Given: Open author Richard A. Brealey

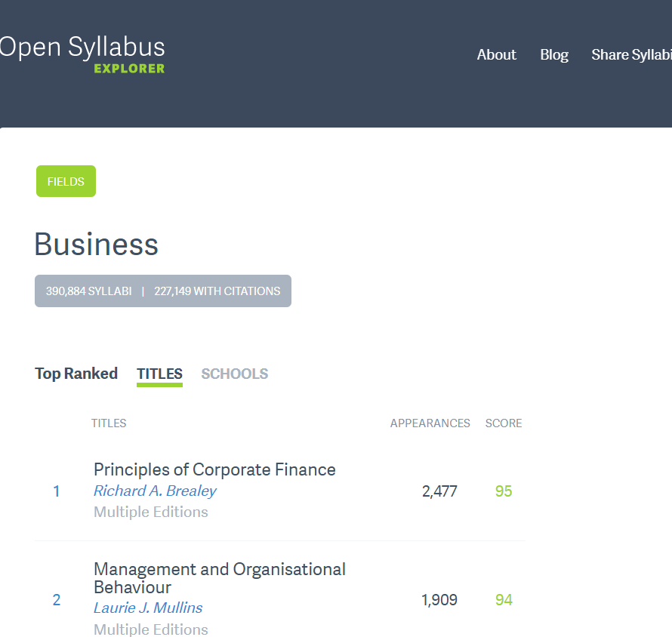Looking at the screenshot, I should pyautogui.click(x=155, y=491).
